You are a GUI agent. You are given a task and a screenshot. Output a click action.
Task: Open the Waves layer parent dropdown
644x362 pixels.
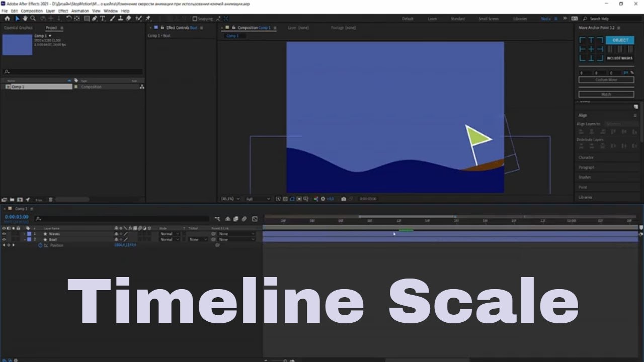pyautogui.click(x=236, y=234)
